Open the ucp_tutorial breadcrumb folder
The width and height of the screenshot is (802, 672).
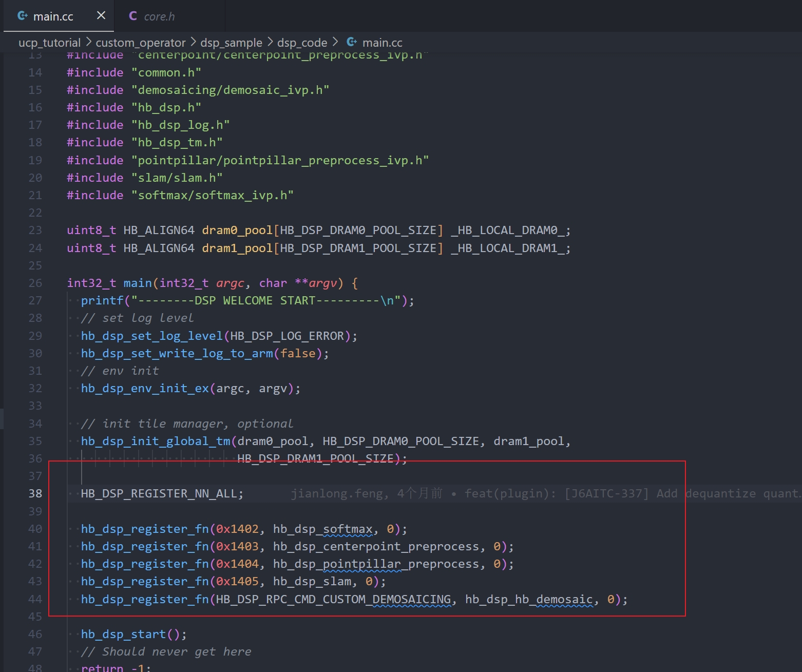pyautogui.click(x=49, y=43)
